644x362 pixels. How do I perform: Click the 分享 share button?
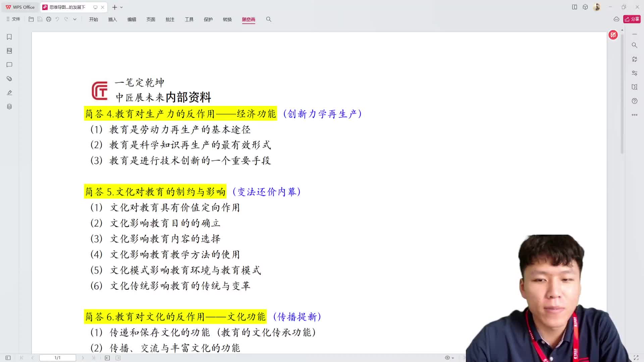[x=631, y=19]
